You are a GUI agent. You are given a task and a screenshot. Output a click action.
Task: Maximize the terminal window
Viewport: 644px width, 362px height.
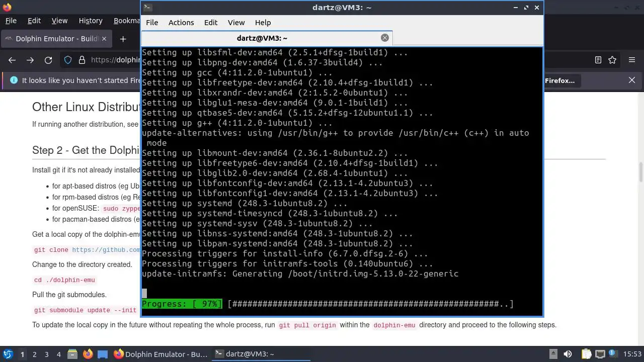point(526,8)
